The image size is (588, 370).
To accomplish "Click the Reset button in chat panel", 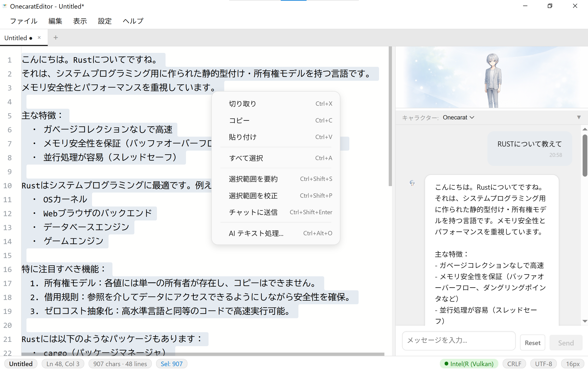I will coord(533,342).
